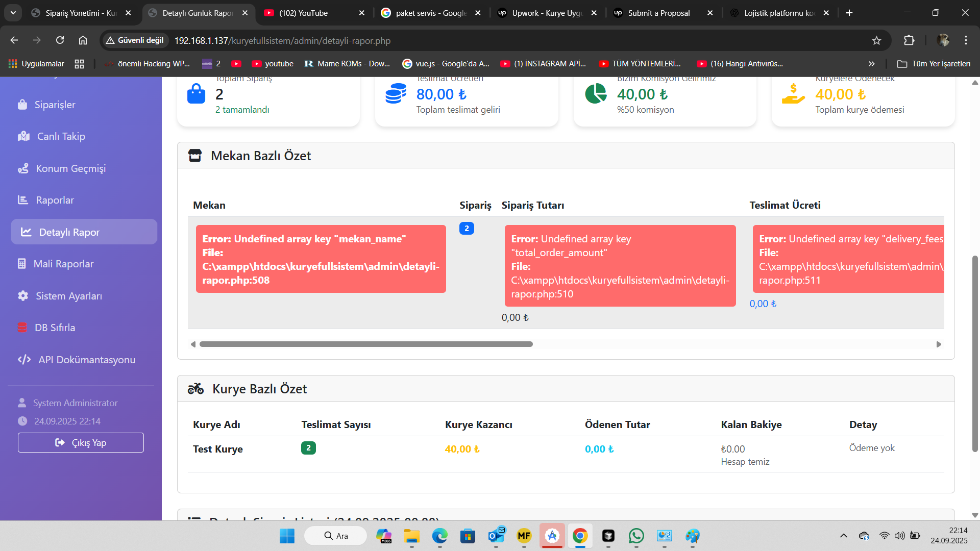Open WhatsApp from the taskbar
The height and width of the screenshot is (551, 980).
coord(636,536)
